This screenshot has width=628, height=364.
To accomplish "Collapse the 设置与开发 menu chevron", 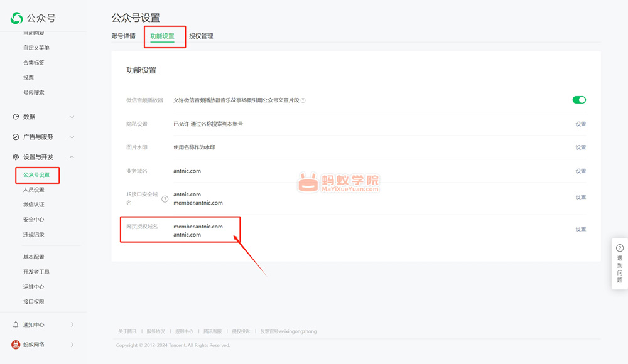I will tap(72, 157).
